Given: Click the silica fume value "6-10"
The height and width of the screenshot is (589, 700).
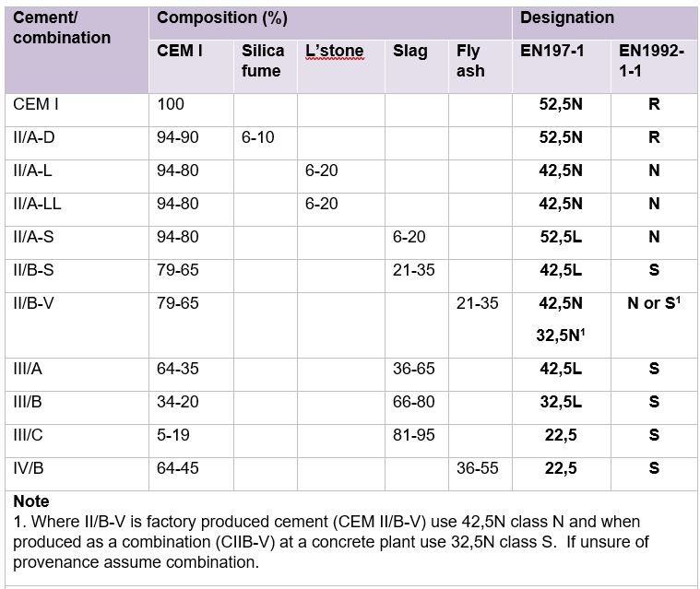Looking at the screenshot, I should click(259, 137).
